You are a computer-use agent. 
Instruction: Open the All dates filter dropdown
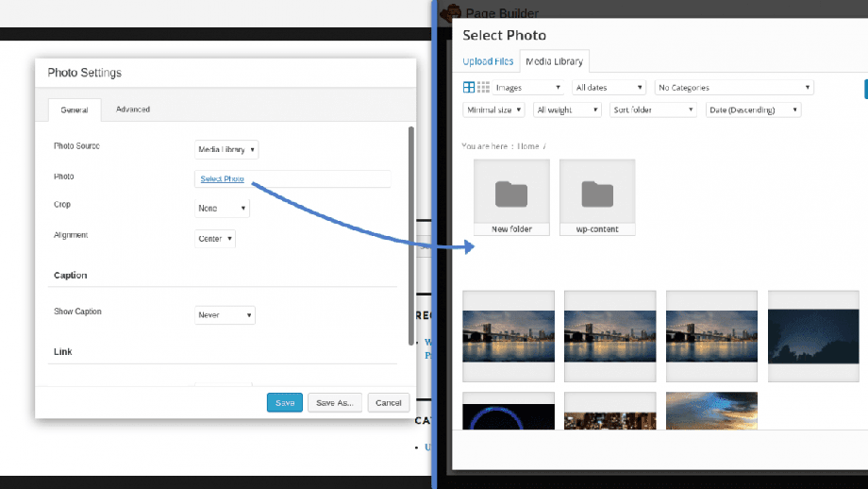(609, 88)
